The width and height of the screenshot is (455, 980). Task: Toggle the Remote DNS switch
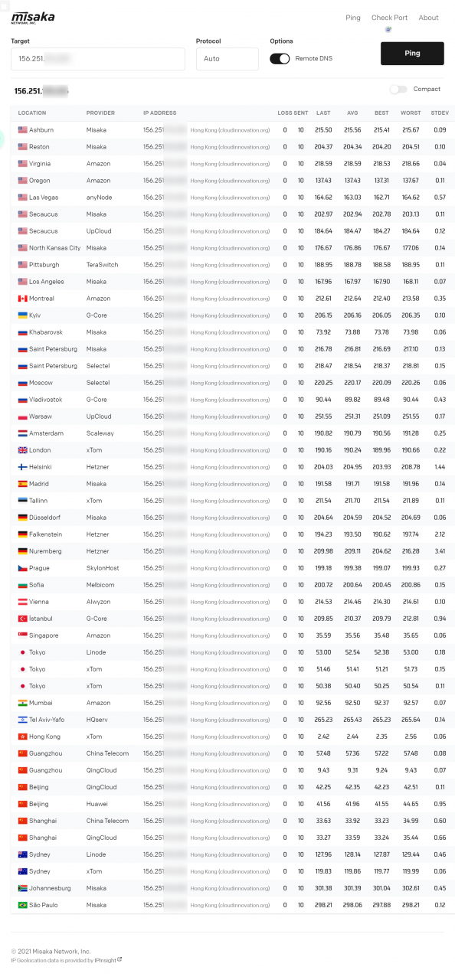point(280,58)
